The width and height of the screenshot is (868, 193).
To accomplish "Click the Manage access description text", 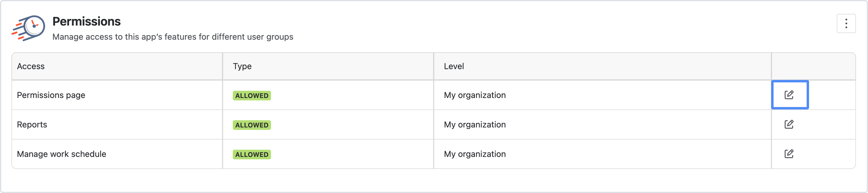I will click(x=173, y=37).
